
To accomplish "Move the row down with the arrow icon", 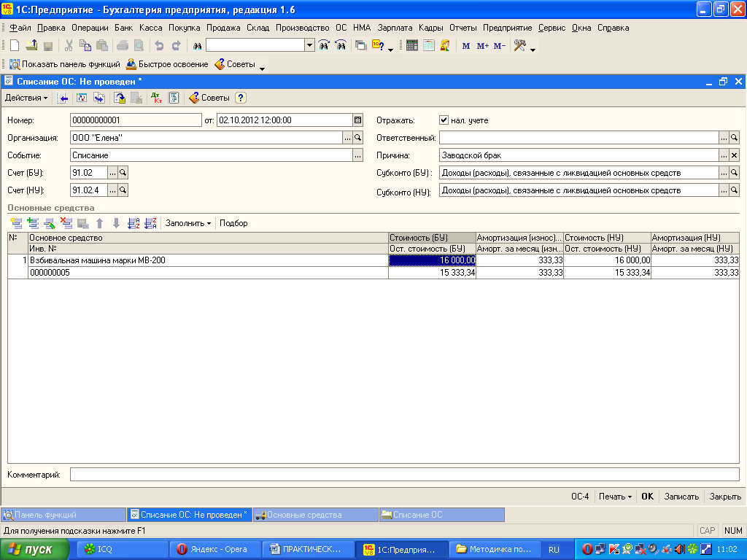I will tap(116, 223).
